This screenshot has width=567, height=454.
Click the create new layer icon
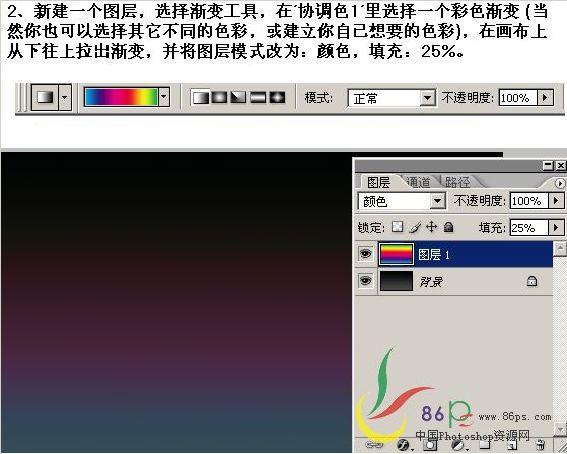point(511,445)
